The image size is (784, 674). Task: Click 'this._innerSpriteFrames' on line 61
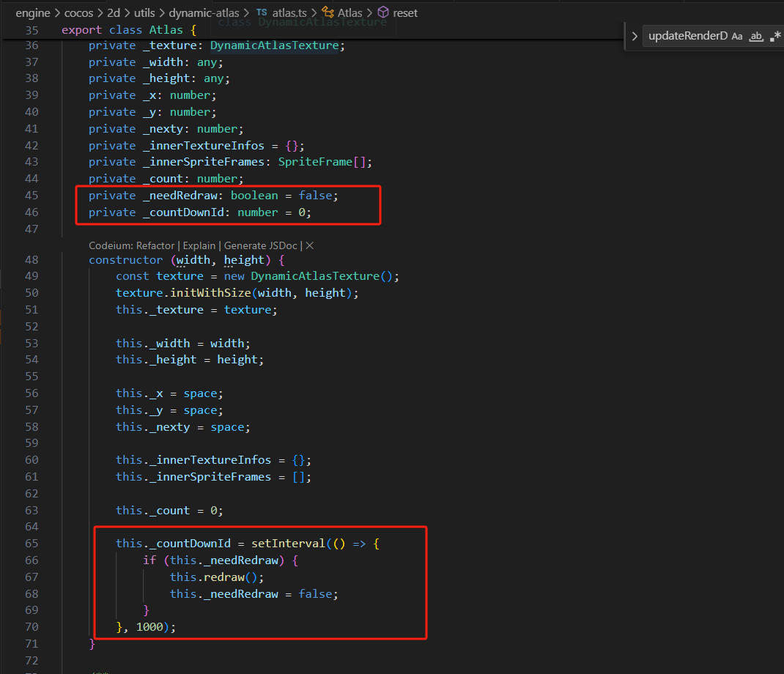coord(193,477)
